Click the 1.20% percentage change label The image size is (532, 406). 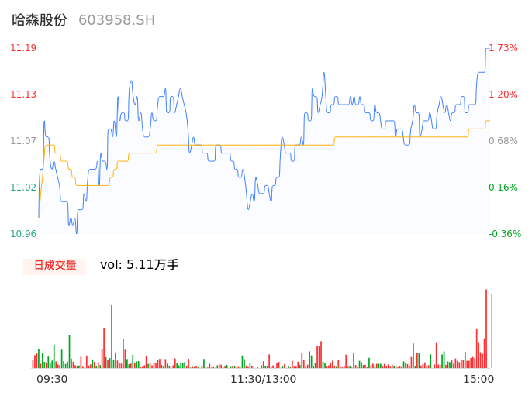(503, 95)
